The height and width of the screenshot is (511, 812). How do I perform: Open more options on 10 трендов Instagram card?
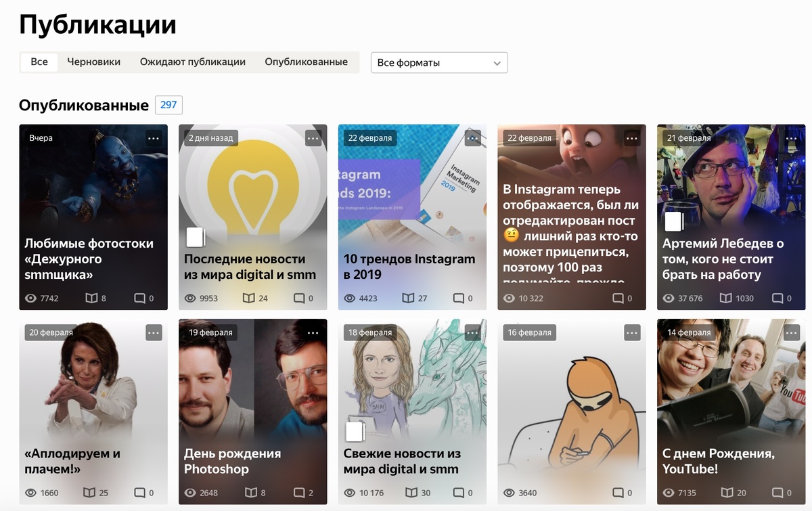tap(472, 138)
